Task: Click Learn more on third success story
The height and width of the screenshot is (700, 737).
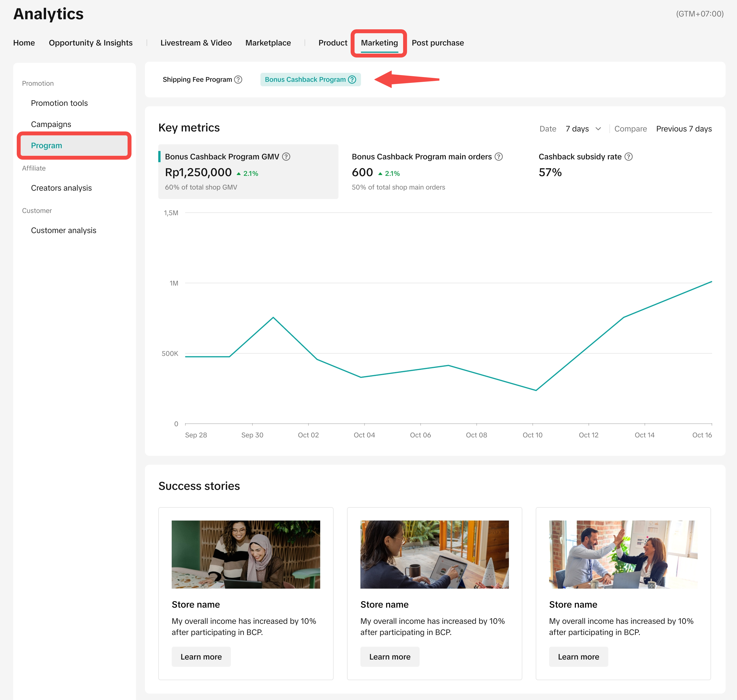Action: (578, 657)
